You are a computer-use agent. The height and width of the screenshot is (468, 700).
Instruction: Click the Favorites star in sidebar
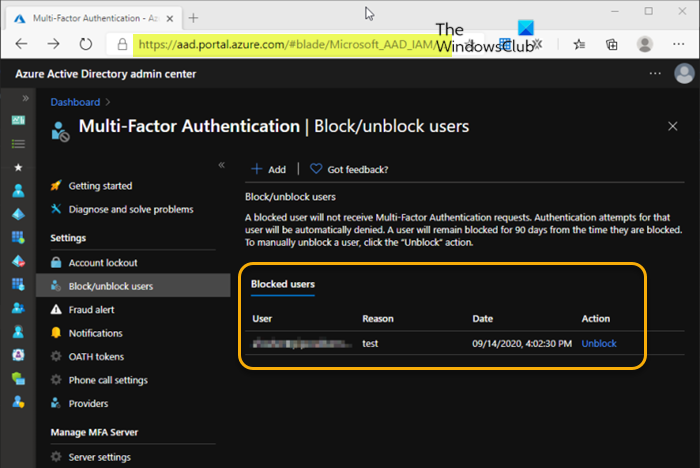click(18, 167)
